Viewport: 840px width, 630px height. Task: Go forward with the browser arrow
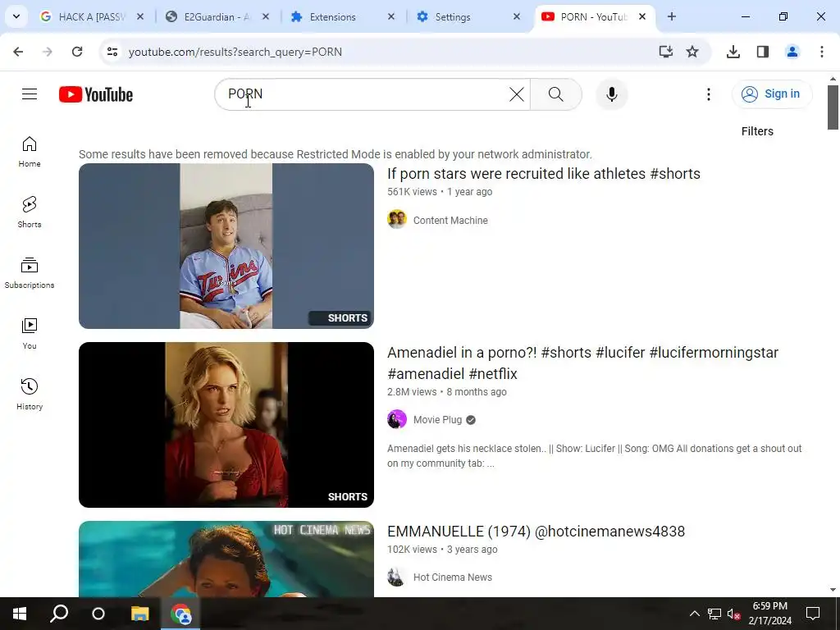(x=48, y=52)
